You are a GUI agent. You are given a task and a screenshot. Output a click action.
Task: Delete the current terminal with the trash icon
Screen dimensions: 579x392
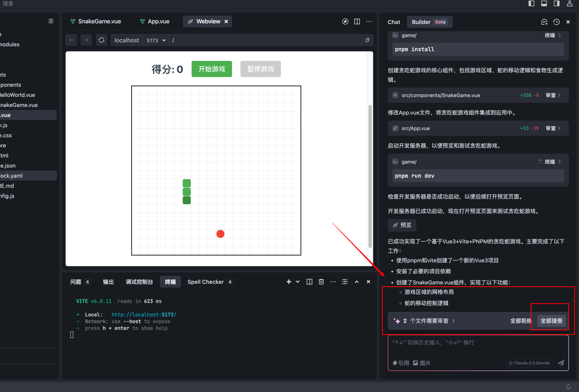[321, 282]
